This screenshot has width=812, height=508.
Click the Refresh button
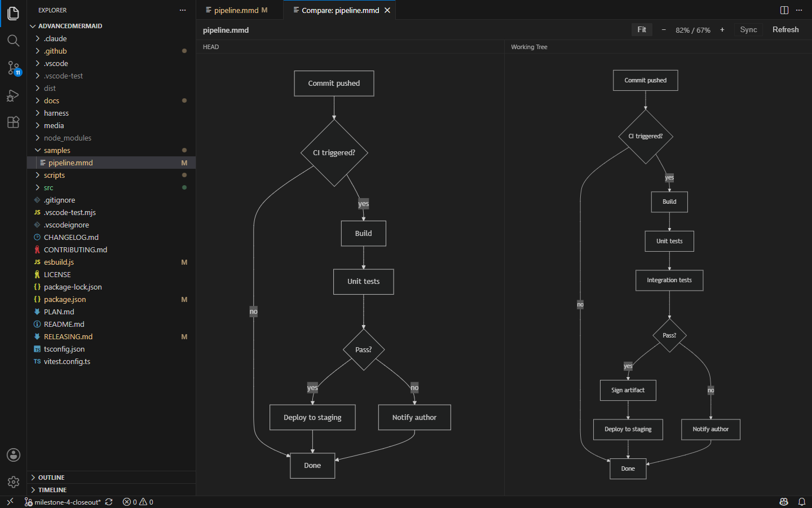(785, 30)
